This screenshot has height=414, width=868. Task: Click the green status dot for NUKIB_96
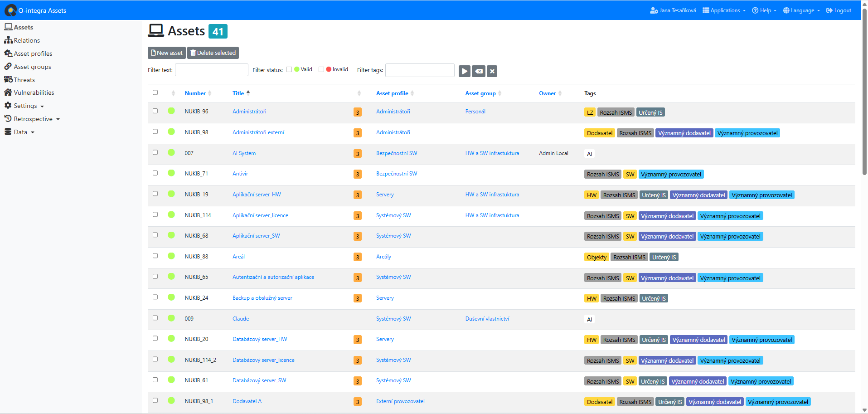pos(171,111)
